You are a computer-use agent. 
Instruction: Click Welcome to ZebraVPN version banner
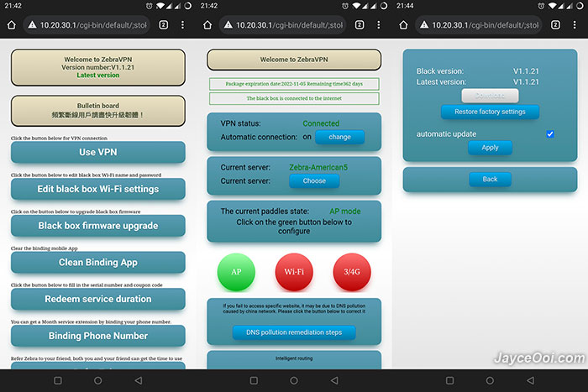pos(98,67)
